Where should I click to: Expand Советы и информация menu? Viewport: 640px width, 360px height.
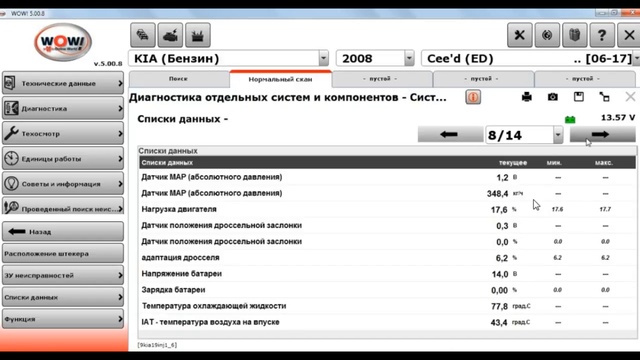(x=63, y=184)
